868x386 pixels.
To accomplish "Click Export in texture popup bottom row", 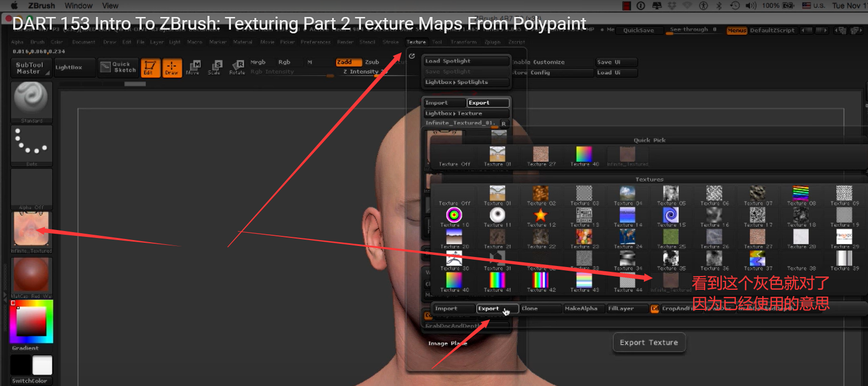I will (x=497, y=309).
